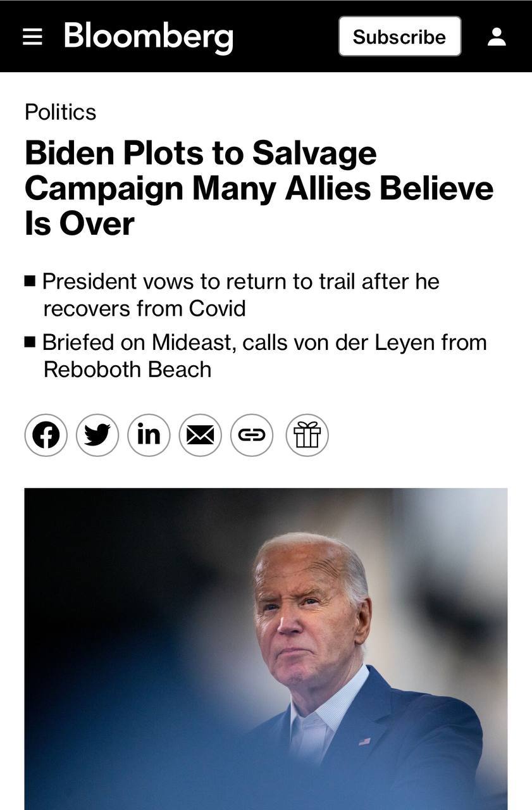Click the word 'Covid' in the first bullet
532x810 pixels.
pos(217,308)
